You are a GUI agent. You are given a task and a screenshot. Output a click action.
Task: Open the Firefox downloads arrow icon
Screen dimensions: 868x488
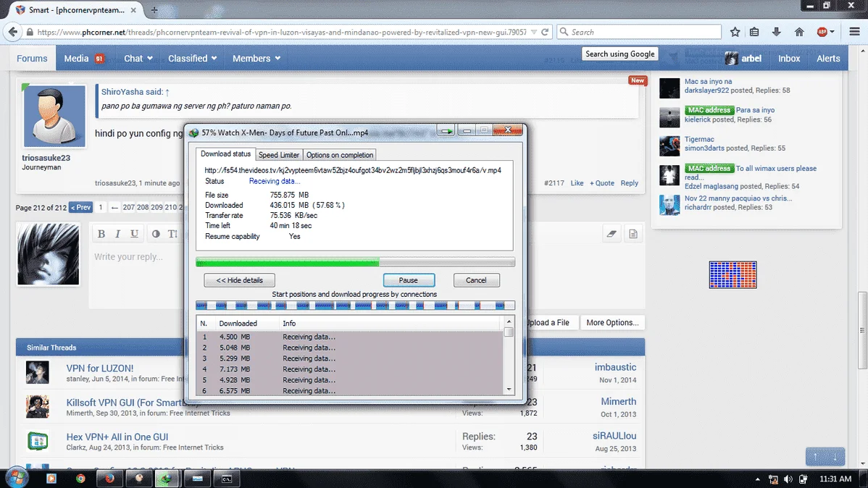[x=777, y=32]
